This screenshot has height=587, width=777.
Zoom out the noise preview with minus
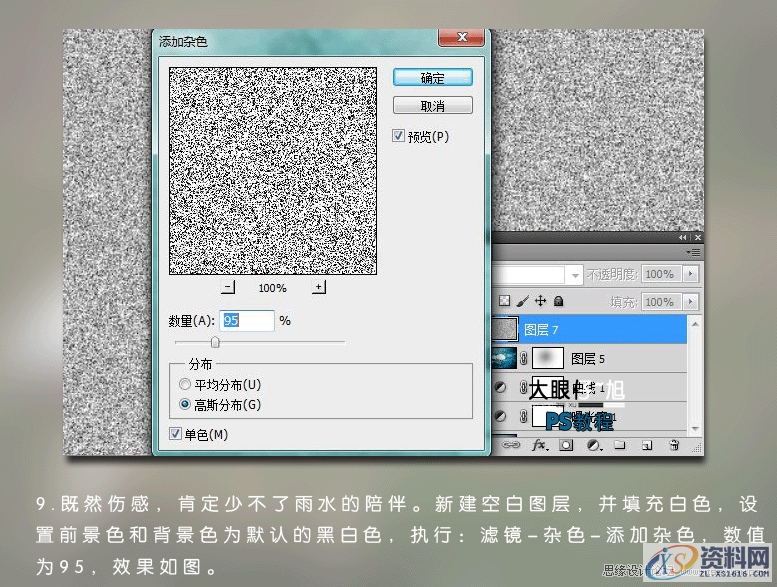coord(227,287)
